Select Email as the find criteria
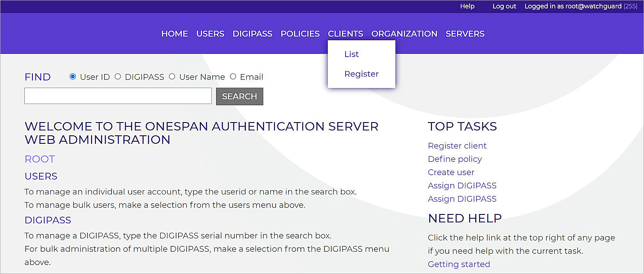 coord(233,77)
